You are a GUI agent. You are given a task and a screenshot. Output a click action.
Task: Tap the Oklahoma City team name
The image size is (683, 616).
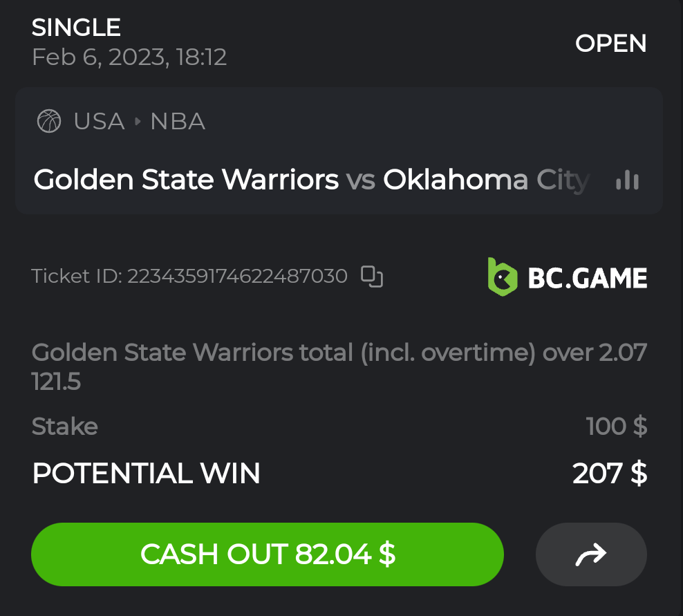[x=486, y=180]
